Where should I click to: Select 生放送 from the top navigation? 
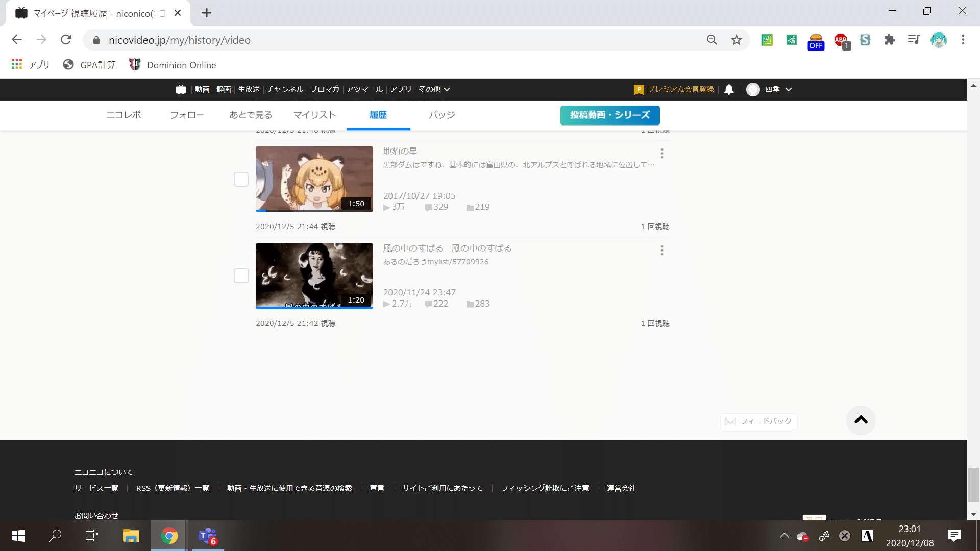pos(249,89)
